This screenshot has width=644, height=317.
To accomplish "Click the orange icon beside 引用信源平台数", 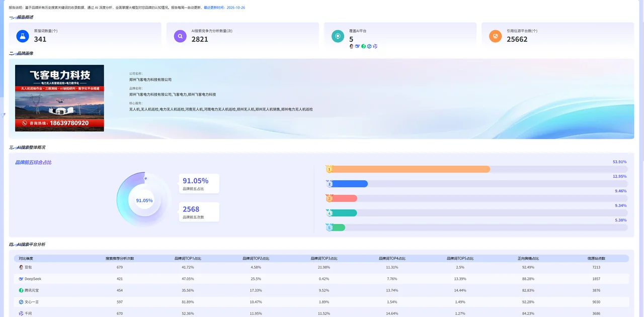I will (x=496, y=36).
